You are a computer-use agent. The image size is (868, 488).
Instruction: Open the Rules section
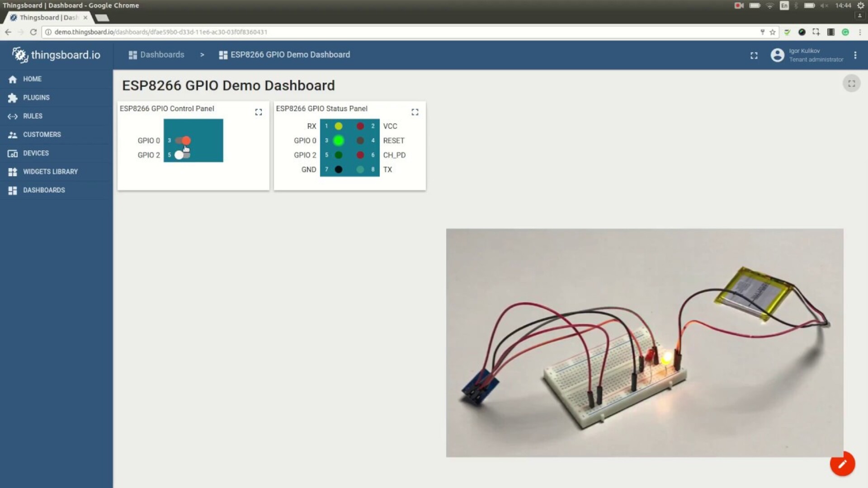tap(32, 116)
